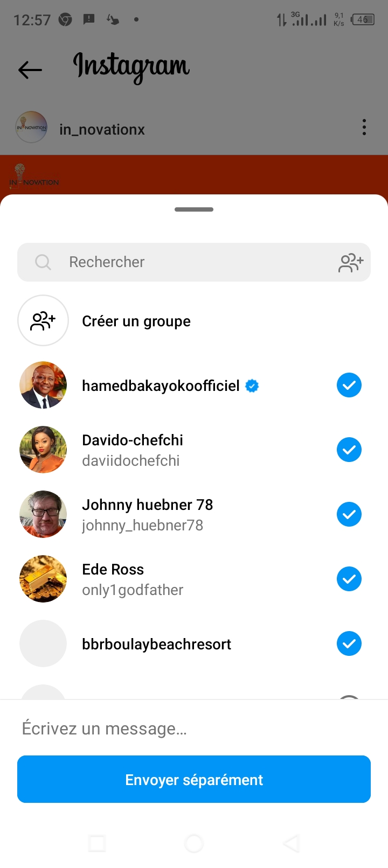Deselect Ede Ross checkmark
The height and width of the screenshot is (868, 388).
point(349,579)
